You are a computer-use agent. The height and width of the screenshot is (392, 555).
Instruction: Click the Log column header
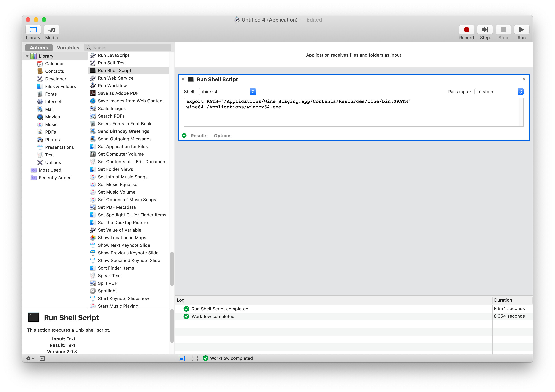(x=334, y=300)
